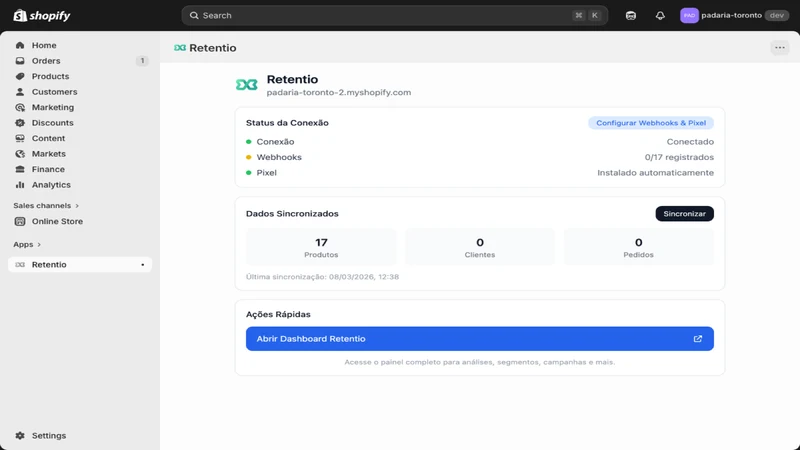
Task: Click the Customers person icon
Action: click(20, 92)
